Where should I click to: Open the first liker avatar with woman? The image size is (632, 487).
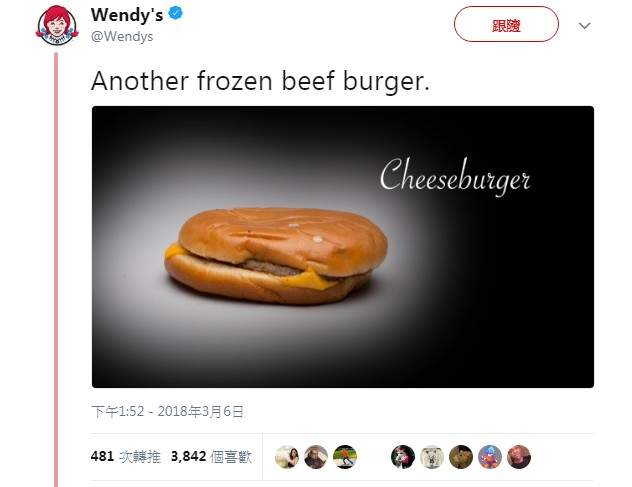pos(287,457)
